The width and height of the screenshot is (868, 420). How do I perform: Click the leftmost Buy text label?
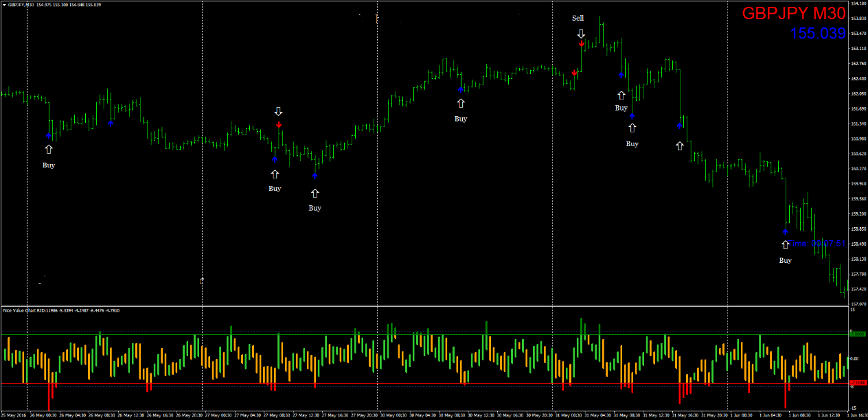[x=48, y=165]
